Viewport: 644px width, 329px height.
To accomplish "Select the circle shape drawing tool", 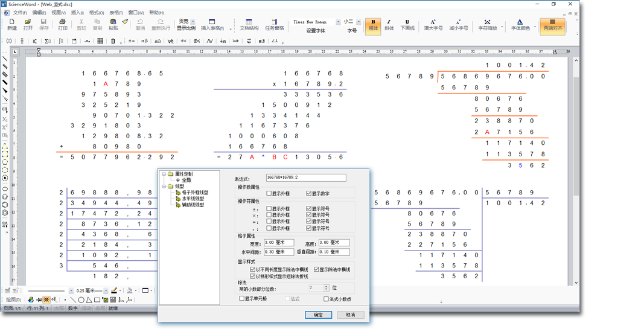I will 81,300.
